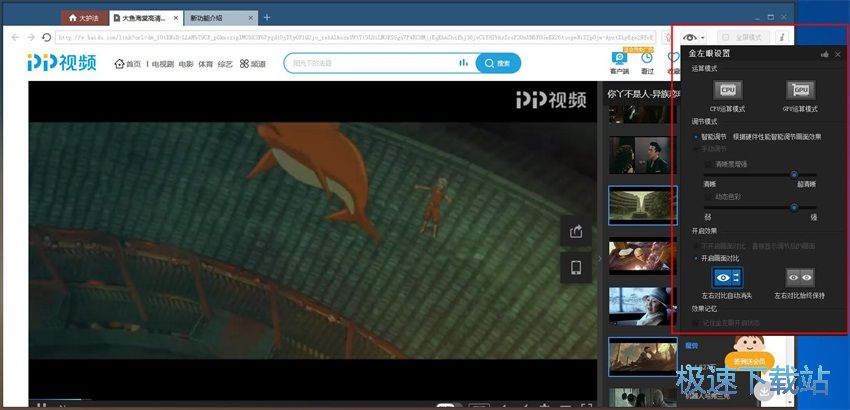Click the main video playback area
The width and height of the screenshot is (850, 410).
pos(312,240)
